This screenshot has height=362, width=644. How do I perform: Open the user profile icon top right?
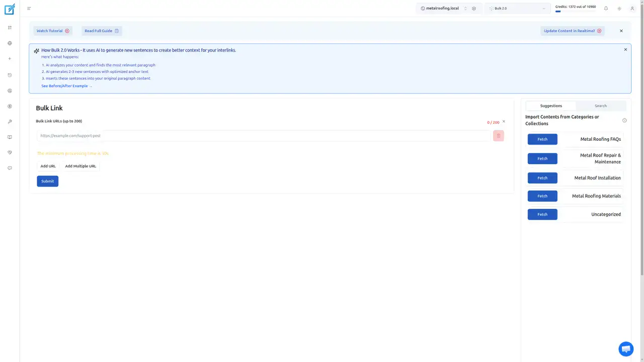pos(632,9)
